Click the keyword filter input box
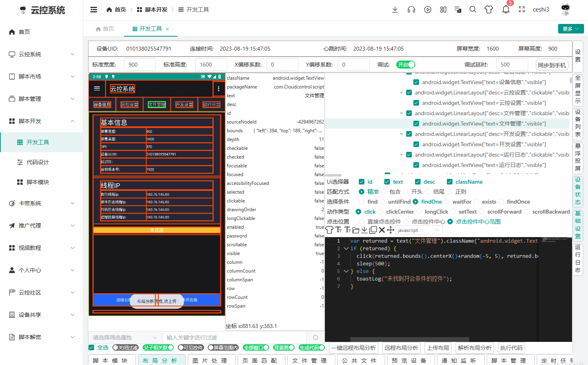Screen dimensions: 588x365 coord(234,338)
